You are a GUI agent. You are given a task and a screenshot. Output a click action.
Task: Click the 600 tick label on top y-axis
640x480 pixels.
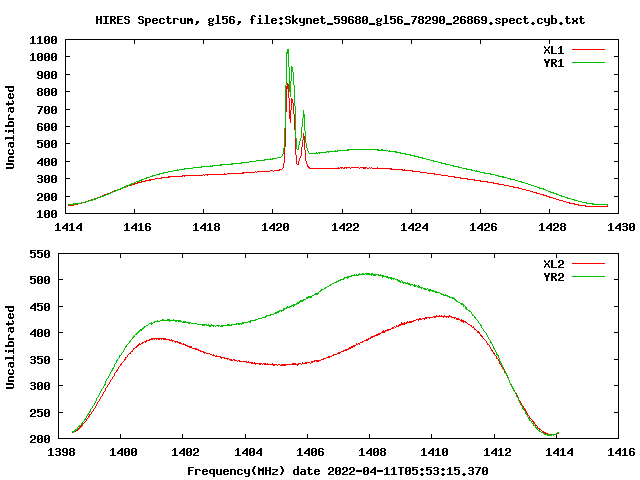pyautogui.click(x=47, y=127)
